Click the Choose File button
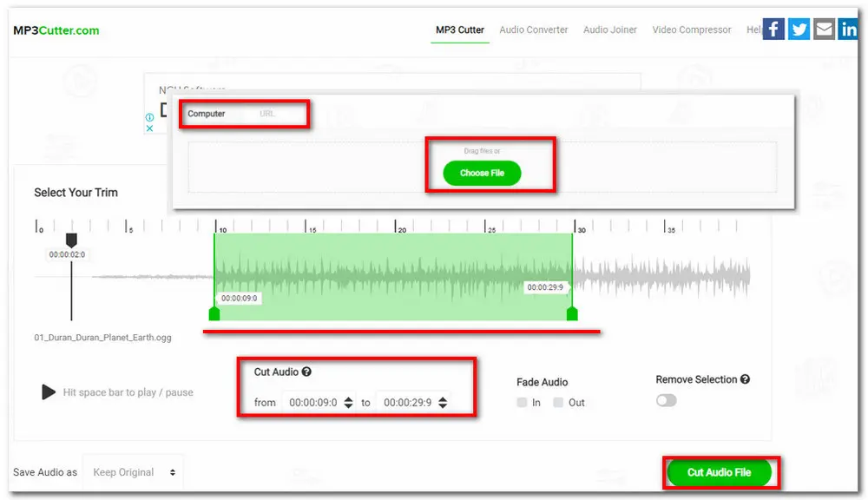868x500 pixels. (482, 173)
